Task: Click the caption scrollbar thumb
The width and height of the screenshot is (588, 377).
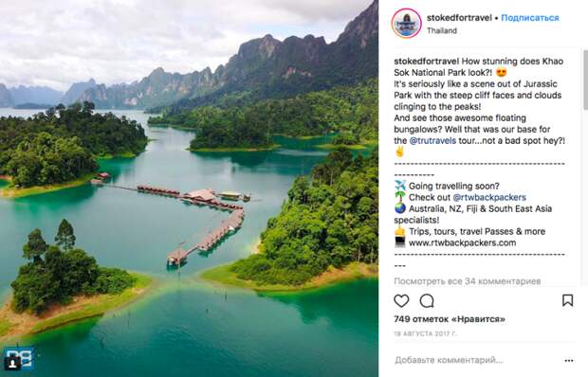Action: tap(585, 80)
